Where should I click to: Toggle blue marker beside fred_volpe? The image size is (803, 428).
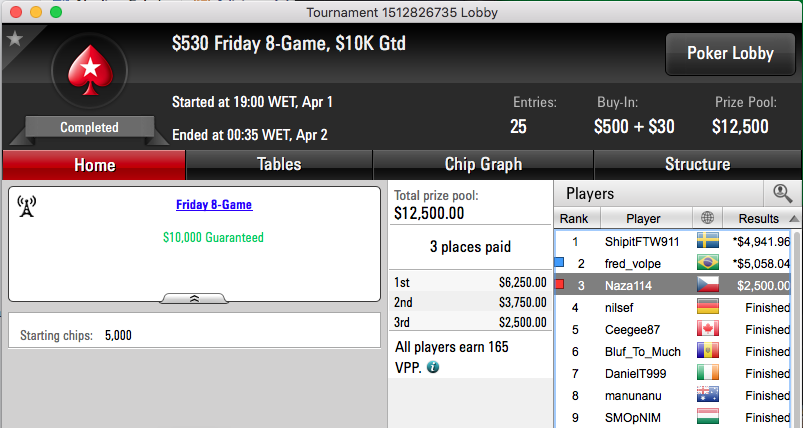(560, 263)
